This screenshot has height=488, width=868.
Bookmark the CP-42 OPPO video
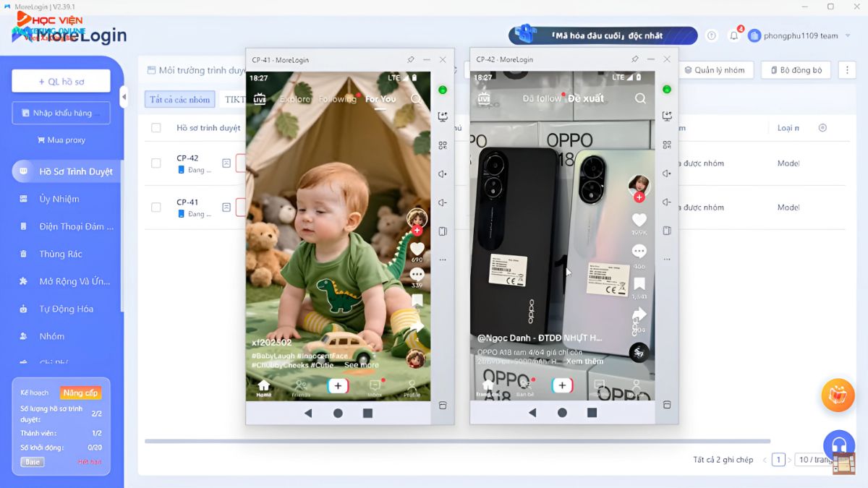coord(639,283)
